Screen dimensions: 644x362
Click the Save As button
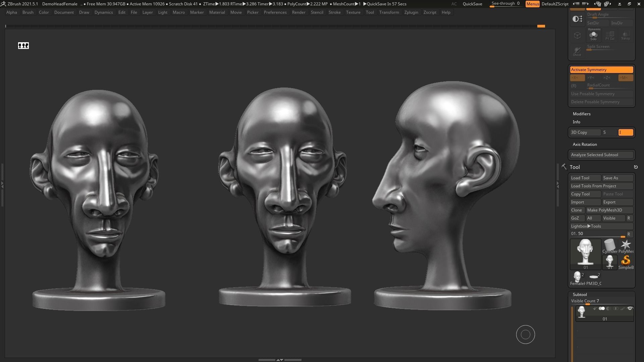pyautogui.click(x=618, y=178)
